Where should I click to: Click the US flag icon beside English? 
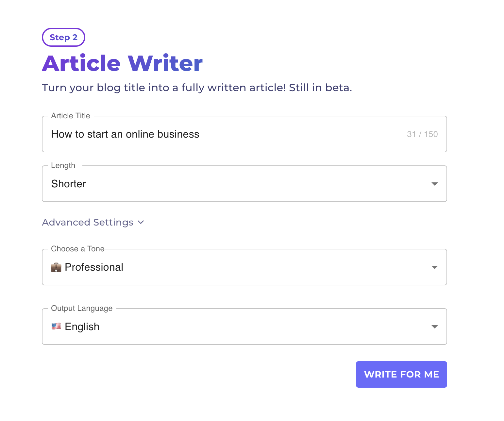(x=56, y=326)
